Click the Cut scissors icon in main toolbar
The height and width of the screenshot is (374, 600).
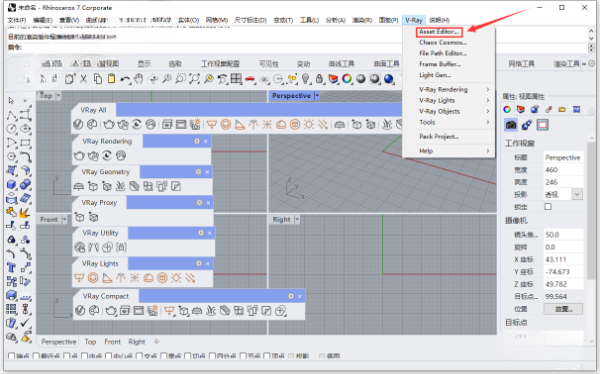[x=83, y=79]
